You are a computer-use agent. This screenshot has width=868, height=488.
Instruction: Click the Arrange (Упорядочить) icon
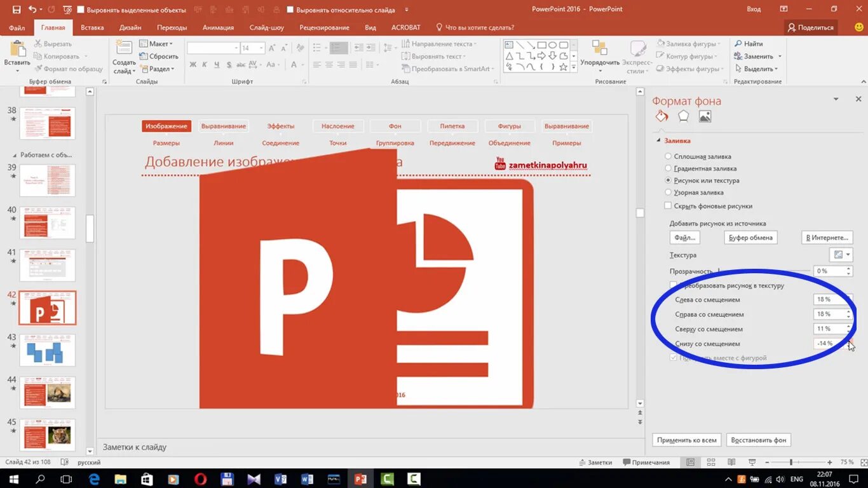[600, 50]
